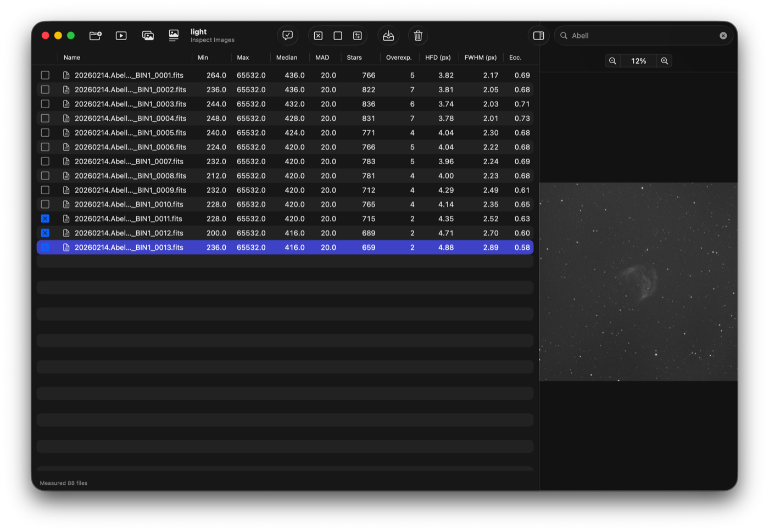769x532 pixels.
Task: Click the speech bubble checkmark icon
Action: [x=287, y=36]
